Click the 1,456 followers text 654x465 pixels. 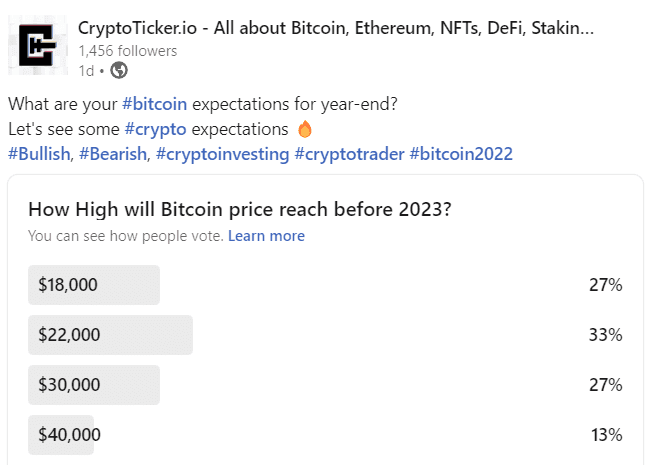tap(127, 50)
